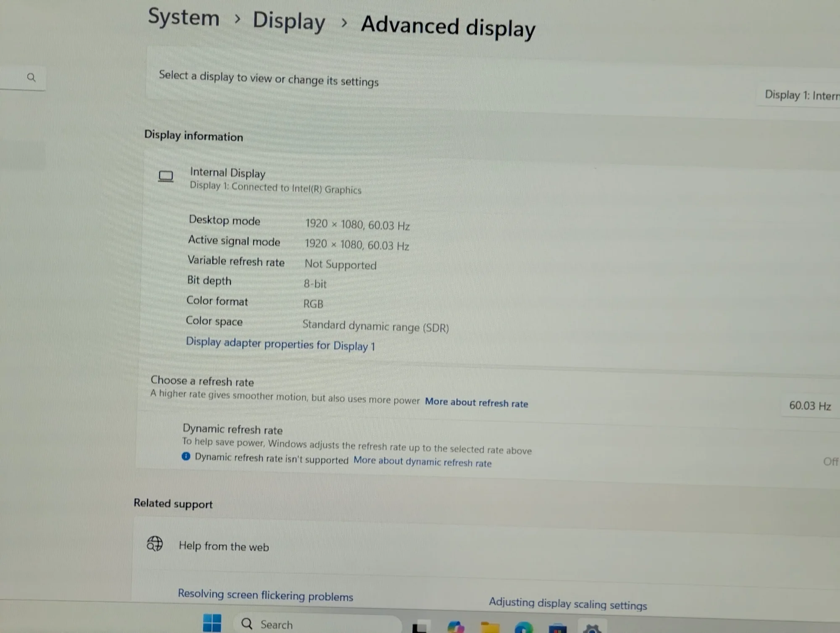Click the 8-bit bit depth value
Image resolution: width=840 pixels, height=633 pixels.
coord(315,284)
